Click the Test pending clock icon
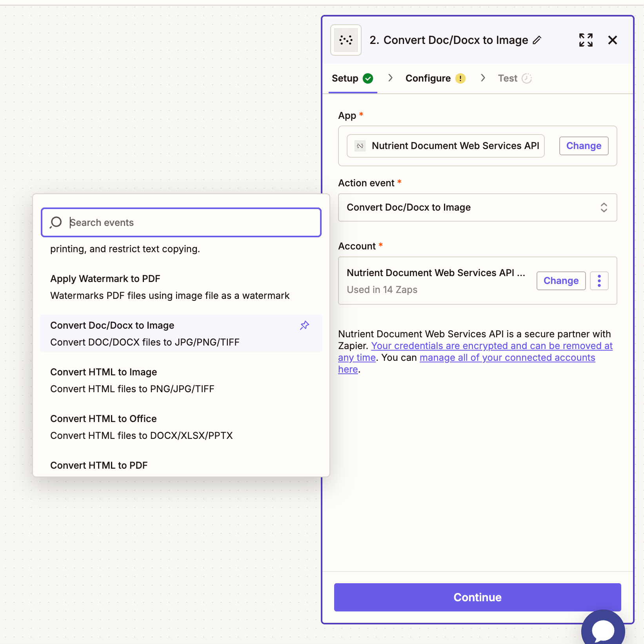This screenshot has width=644, height=644. coord(527,78)
